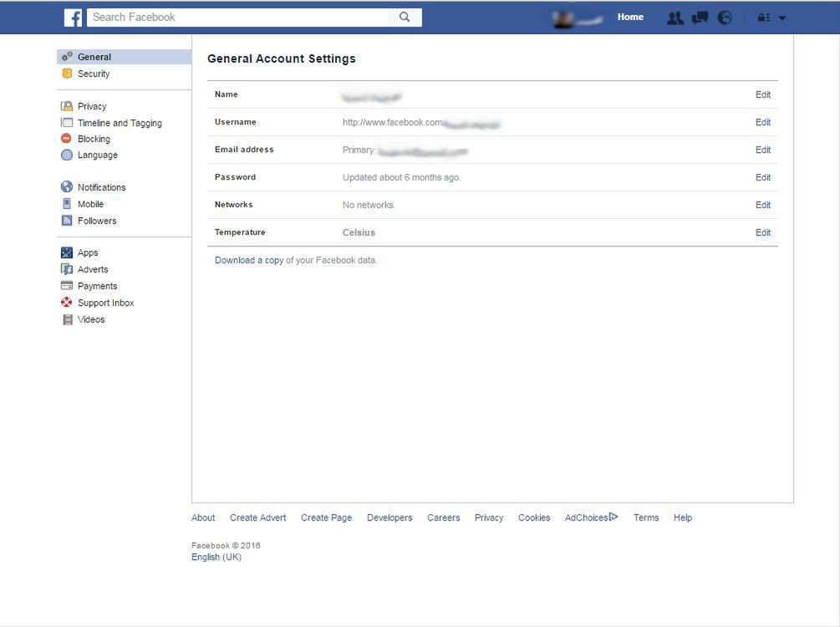Image resolution: width=840 pixels, height=627 pixels.
Task: Open Apps settings label
Action: (88, 252)
